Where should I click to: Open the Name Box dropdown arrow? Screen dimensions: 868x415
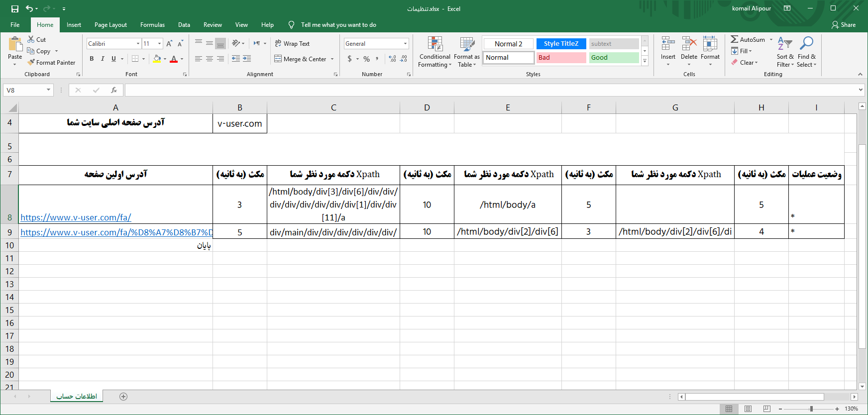point(48,90)
